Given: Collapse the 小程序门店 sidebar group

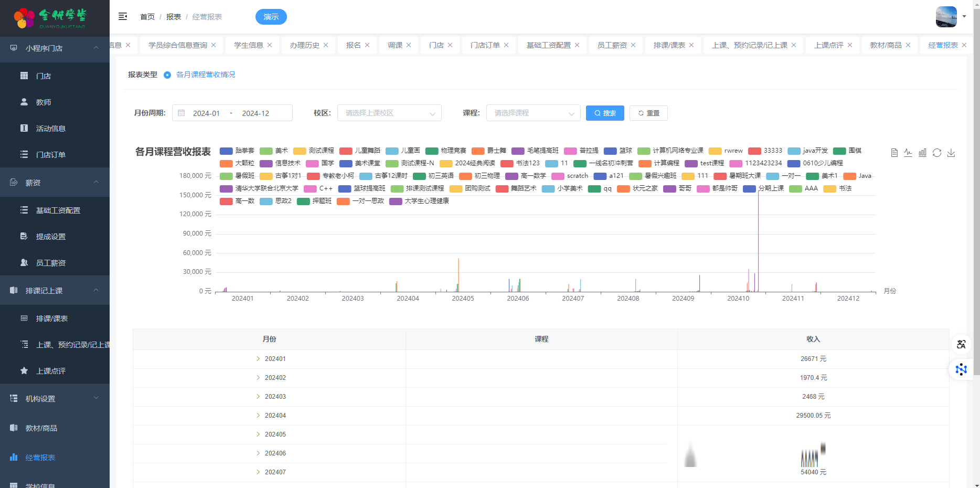Looking at the screenshot, I should (x=55, y=48).
